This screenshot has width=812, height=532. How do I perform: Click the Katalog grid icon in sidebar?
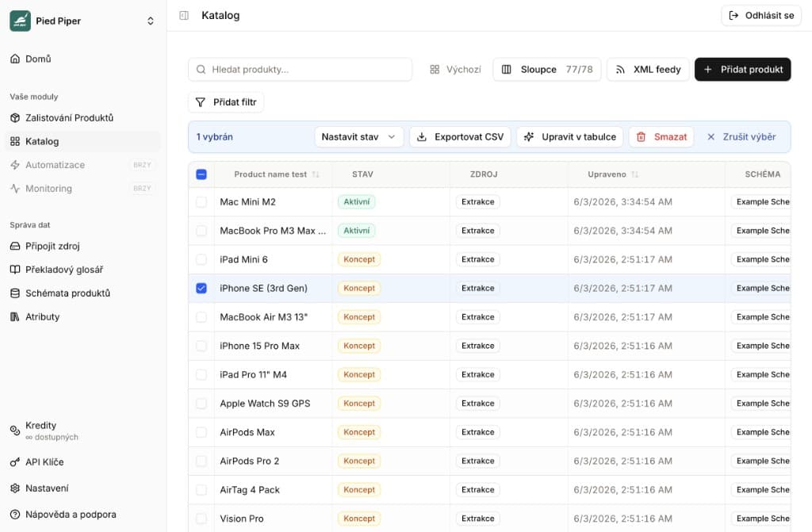15,141
